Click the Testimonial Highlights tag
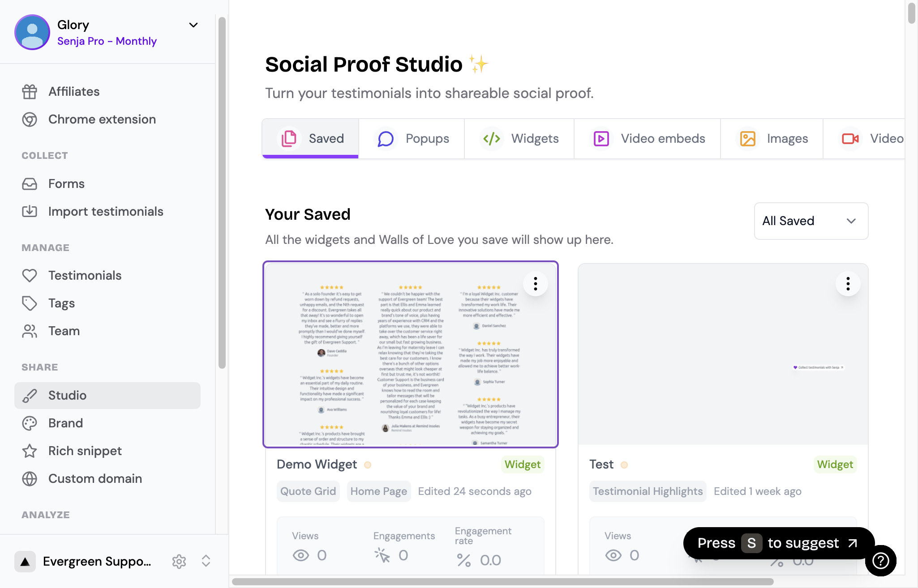Image resolution: width=918 pixels, height=588 pixels. [x=648, y=491]
